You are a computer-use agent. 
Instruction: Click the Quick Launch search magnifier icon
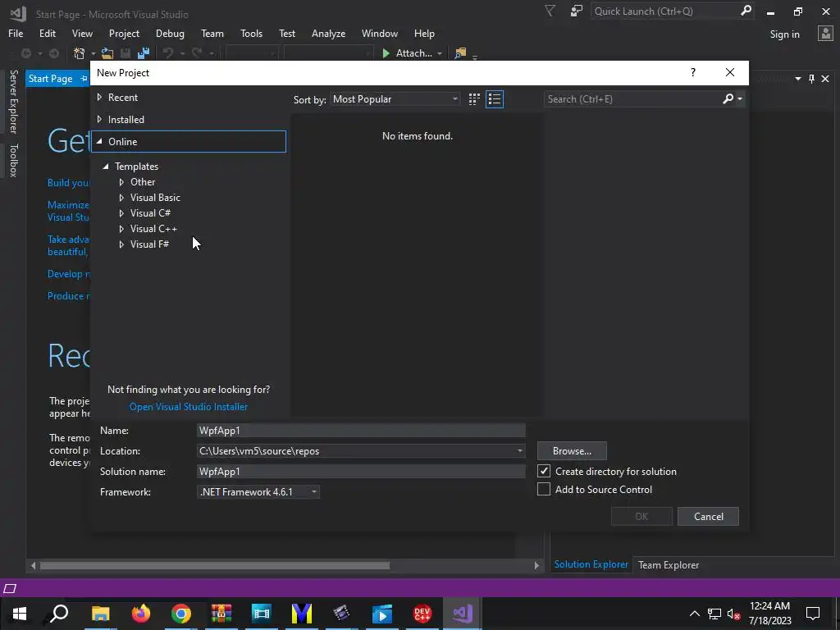click(x=746, y=11)
